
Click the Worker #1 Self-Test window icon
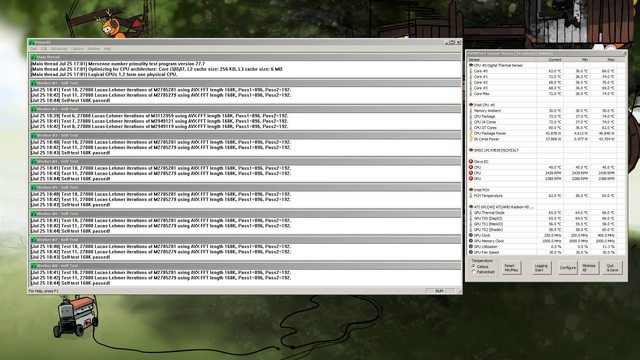pyautogui.click(x=34, y=83)
